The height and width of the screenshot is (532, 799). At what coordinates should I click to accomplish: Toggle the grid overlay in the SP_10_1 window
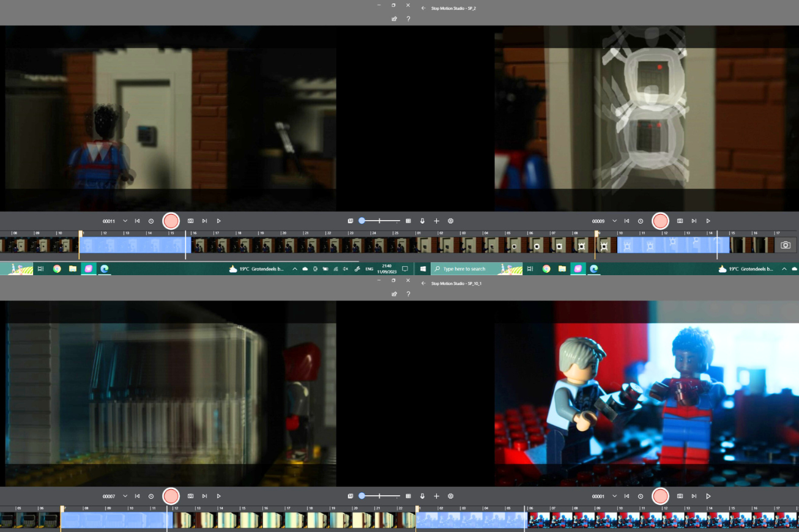(x=408, y=497)
